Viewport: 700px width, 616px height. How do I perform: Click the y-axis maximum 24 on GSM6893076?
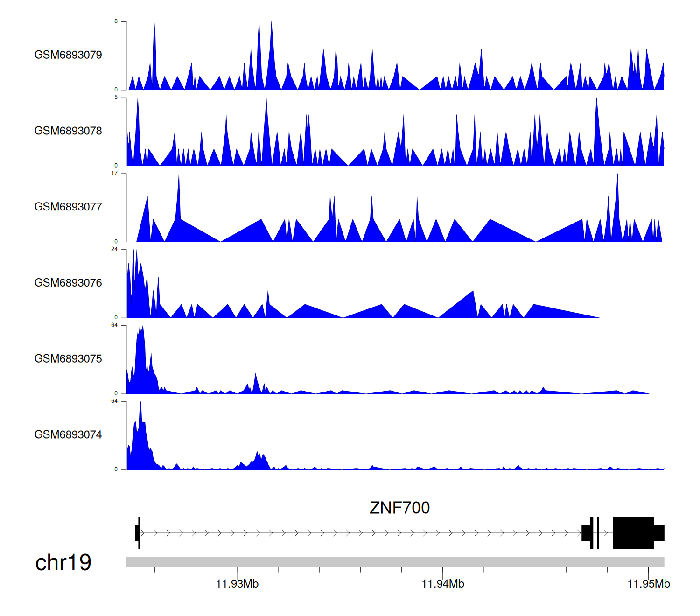click(114, 249)
